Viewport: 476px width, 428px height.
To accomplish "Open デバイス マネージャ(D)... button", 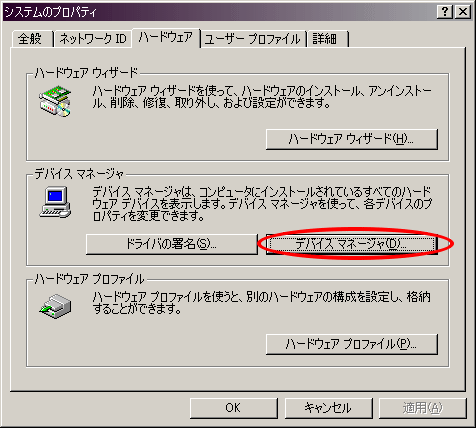I will pos(352,244).
